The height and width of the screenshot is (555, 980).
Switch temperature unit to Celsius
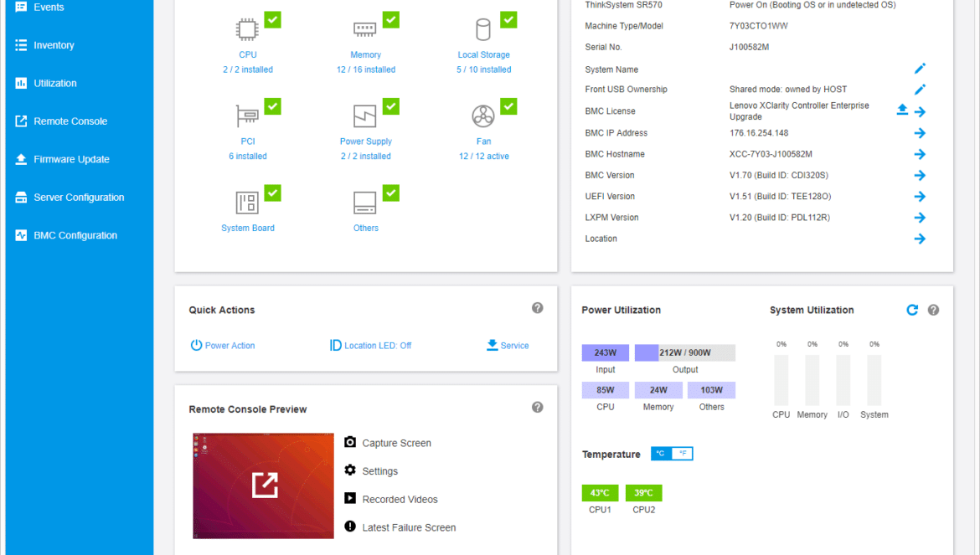(x=661, y=453)
